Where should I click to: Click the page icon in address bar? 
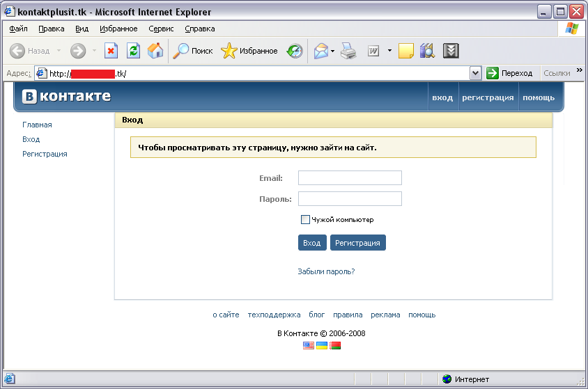click(x=41, y=73)
